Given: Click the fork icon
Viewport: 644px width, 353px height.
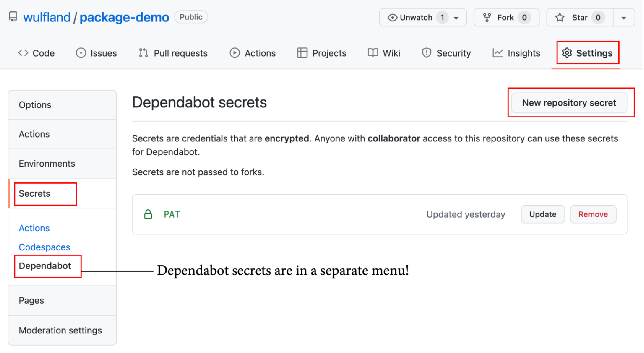Looking at the screenshot, I should click(x=487, y=18).
